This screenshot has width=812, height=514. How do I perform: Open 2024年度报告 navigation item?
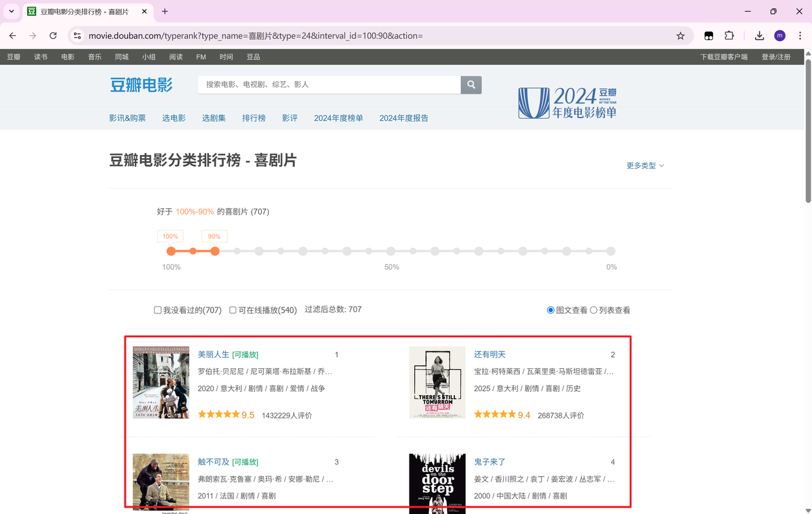coord(404,118)
